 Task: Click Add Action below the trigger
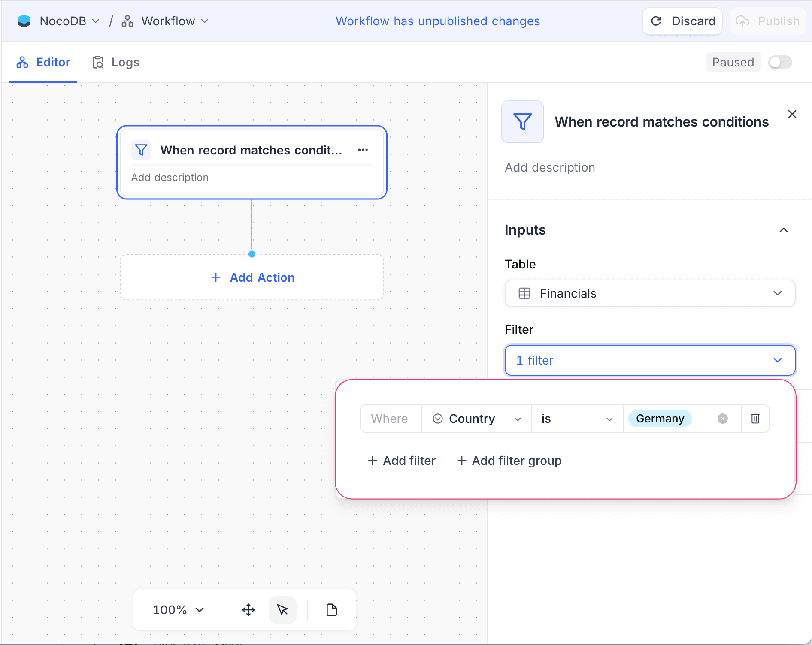(x=252, y=277)
